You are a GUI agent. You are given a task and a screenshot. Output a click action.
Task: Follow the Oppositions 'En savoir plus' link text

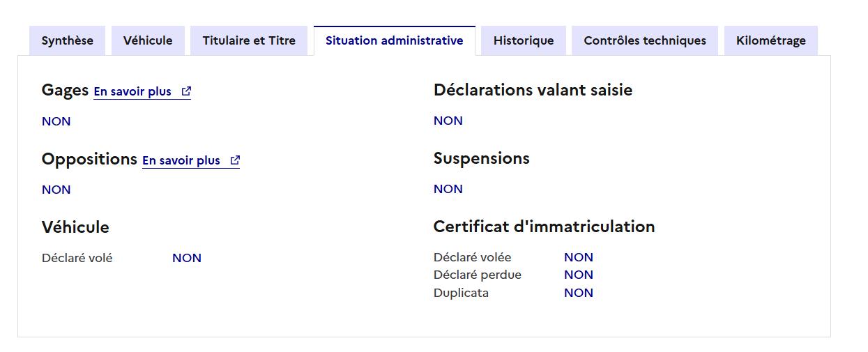point(181,160)
